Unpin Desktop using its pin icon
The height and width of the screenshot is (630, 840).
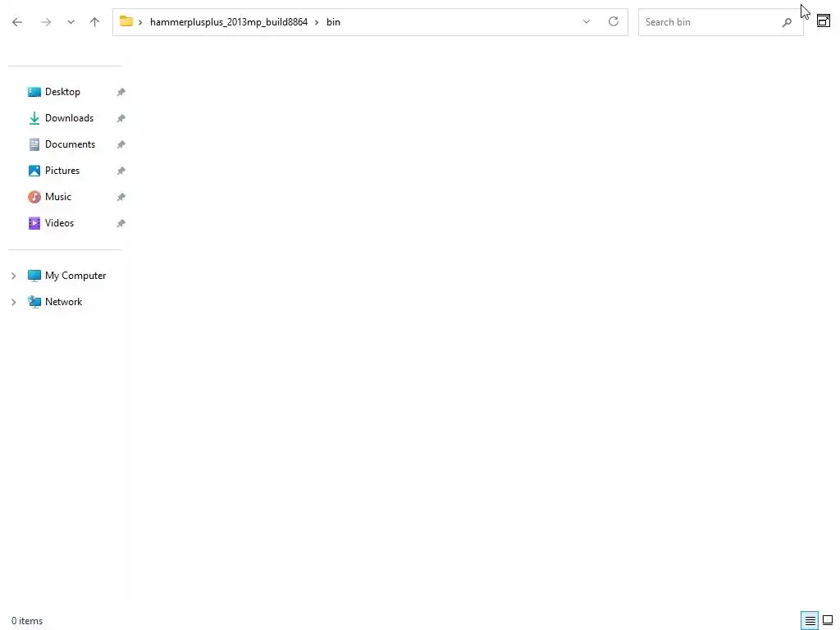121,92
